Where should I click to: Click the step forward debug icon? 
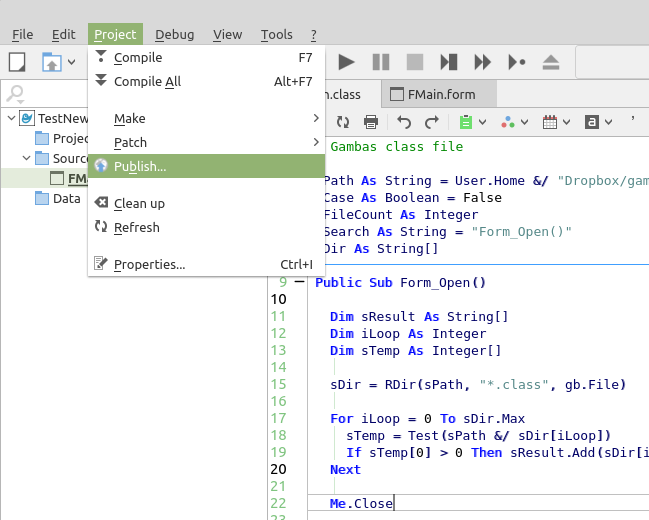(x=449, y=63)
